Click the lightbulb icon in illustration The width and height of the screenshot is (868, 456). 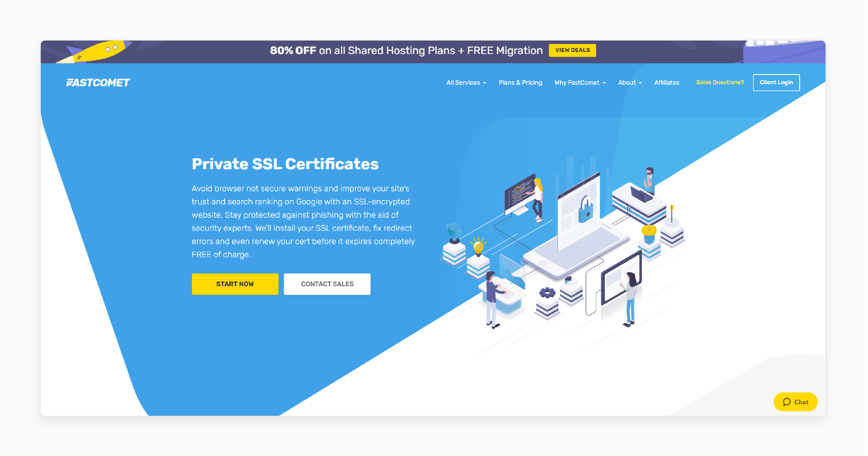click(x=478, y=247)
